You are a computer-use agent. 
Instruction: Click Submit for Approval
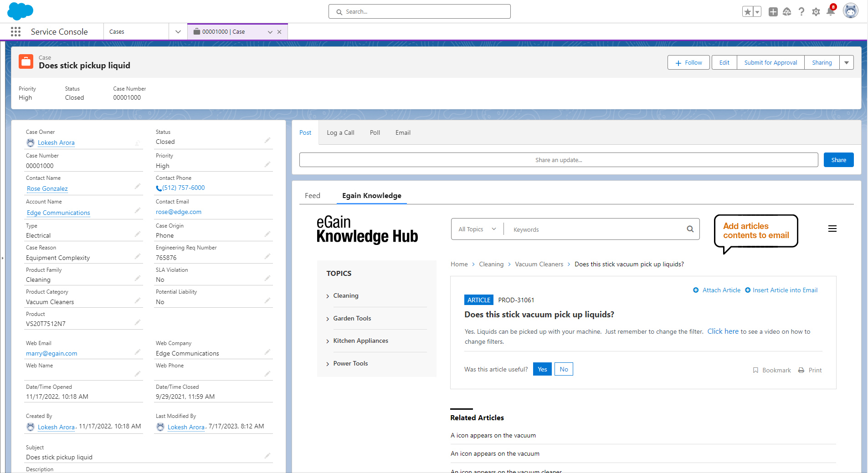(770, 62)
